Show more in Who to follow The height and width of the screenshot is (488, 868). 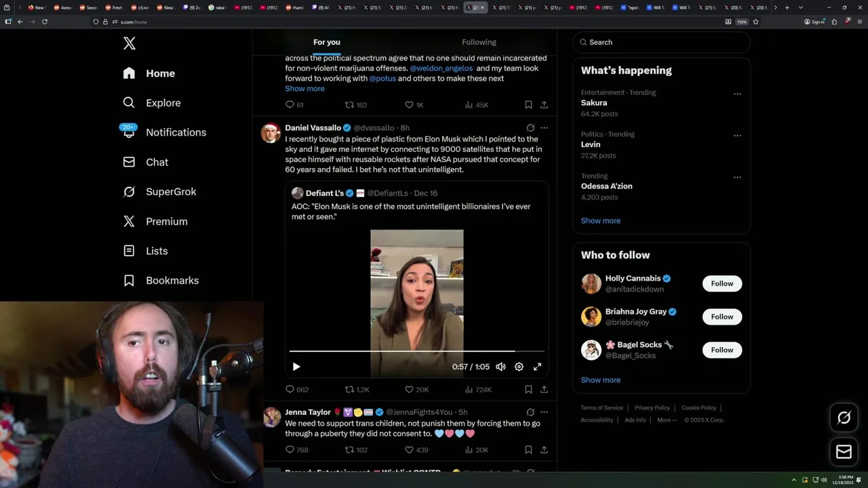[x=601, y=380]
